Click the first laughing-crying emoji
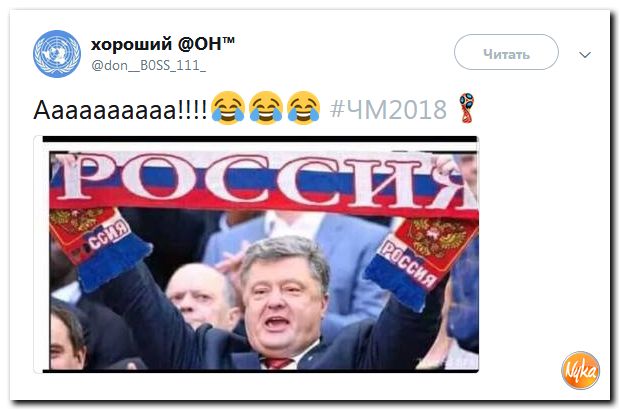 (228, 108)
